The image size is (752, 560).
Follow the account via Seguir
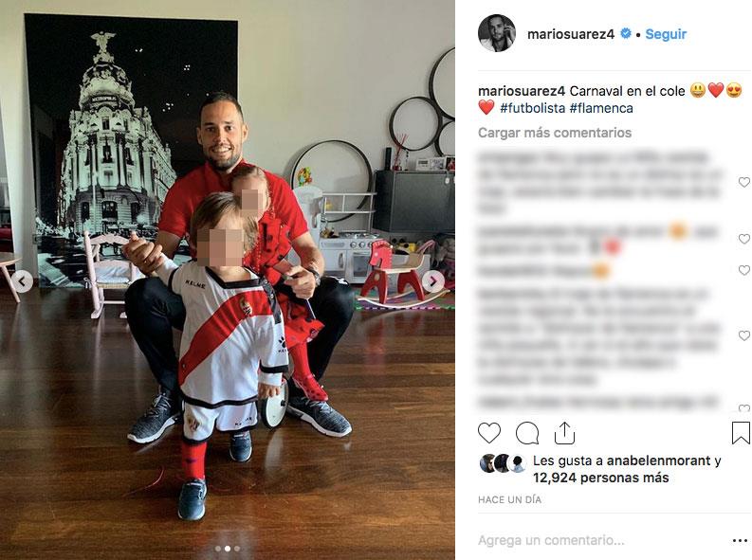tap(666, 34)
